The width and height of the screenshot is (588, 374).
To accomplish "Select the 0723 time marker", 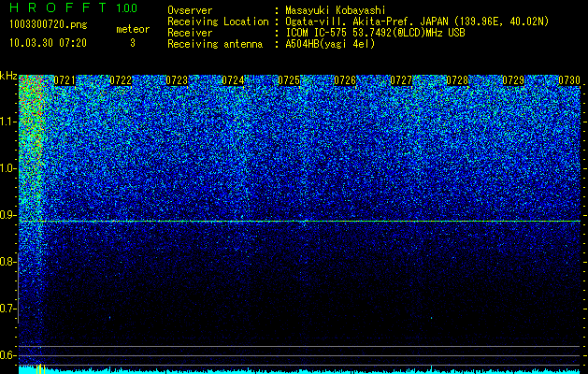I will [177, 80].
